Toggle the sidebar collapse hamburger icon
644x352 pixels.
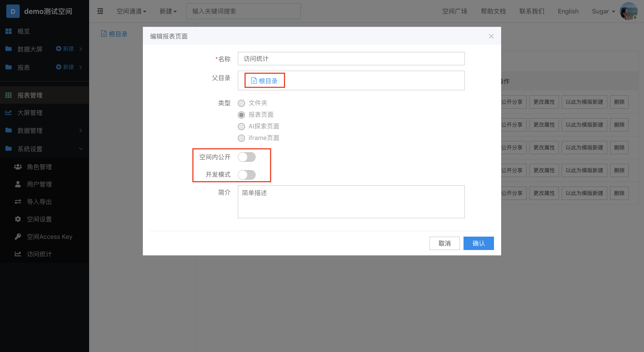click(100, 11)
